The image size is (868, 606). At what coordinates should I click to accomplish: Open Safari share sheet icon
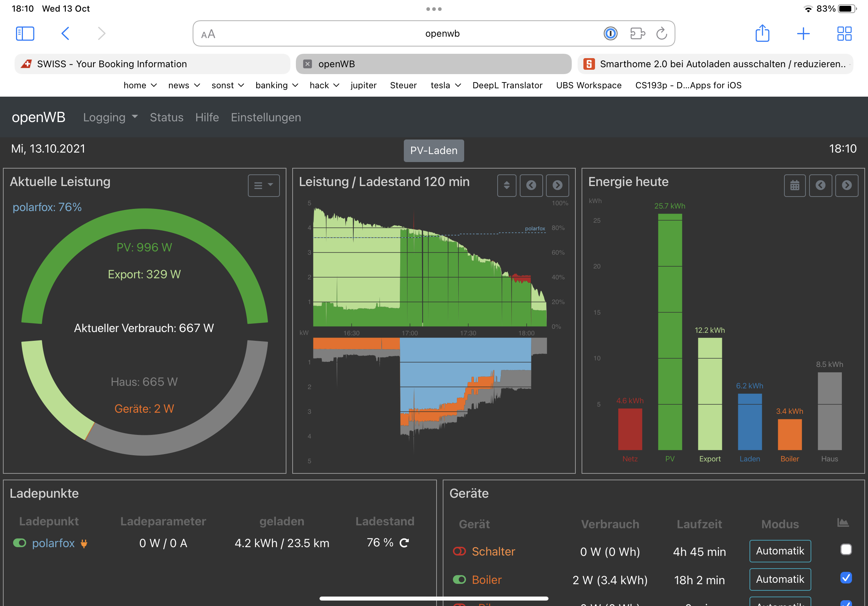coord(762,34)
